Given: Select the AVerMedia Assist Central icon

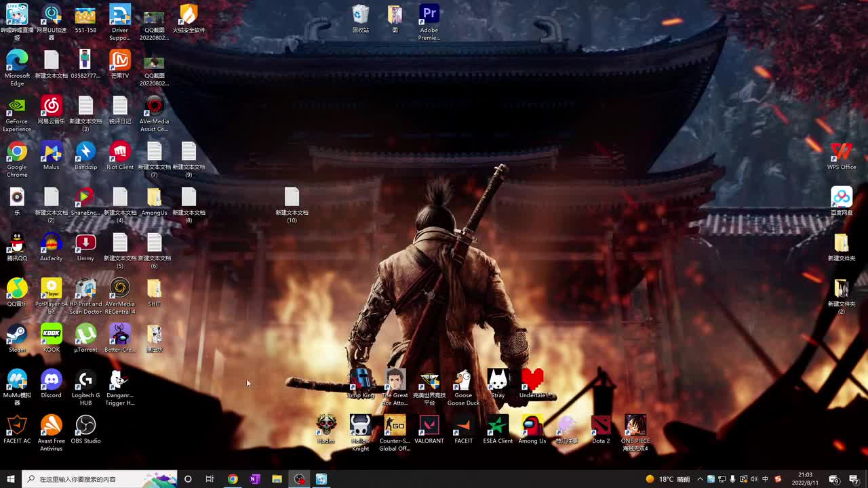Looking at the screenshot, I should point(154,114).
